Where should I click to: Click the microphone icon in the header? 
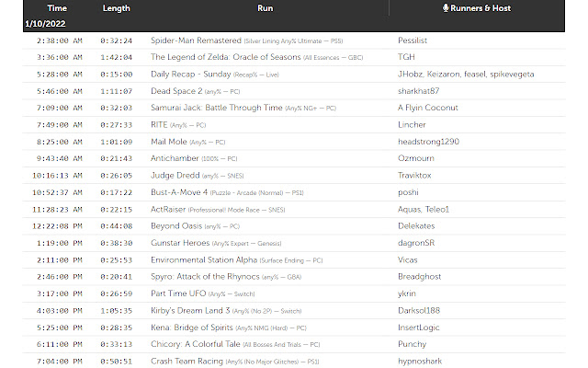click(446, 7)
